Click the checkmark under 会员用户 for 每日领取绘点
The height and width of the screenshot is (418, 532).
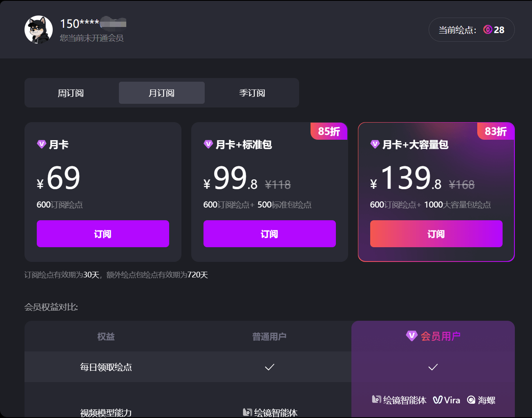click(433, 367)
